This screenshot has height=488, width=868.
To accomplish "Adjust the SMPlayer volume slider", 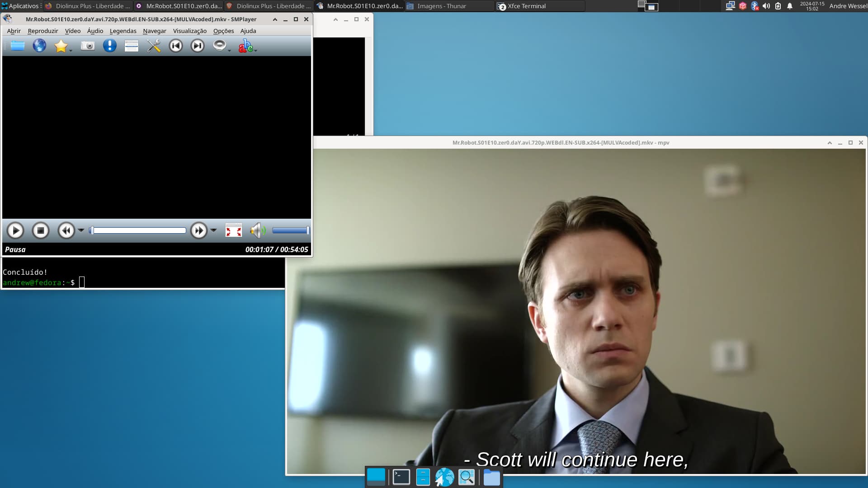I will coord(291,230).
